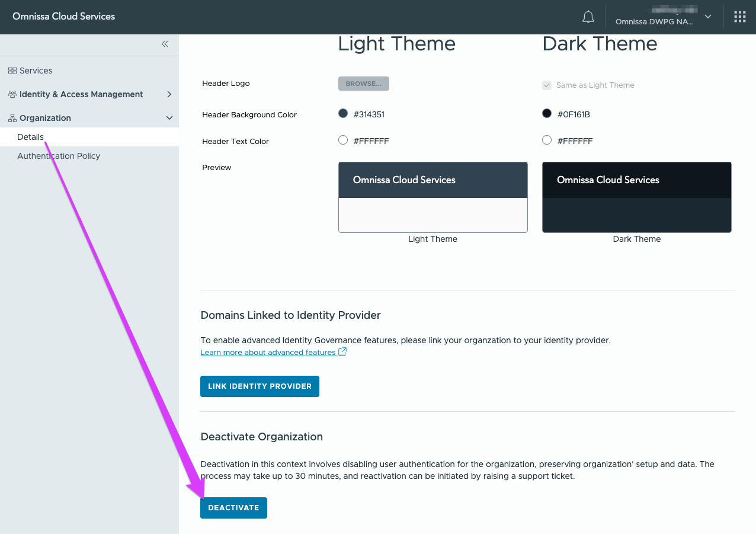This screenshot has width=756, height=534.
Task: Collapse the Organization section chevron
Action: 169,118
